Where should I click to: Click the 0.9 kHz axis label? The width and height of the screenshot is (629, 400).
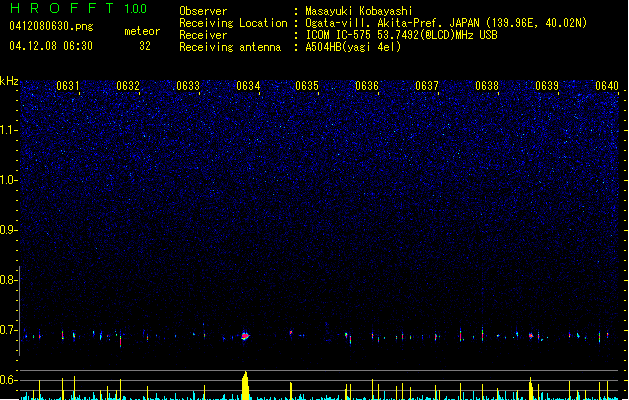9,230
